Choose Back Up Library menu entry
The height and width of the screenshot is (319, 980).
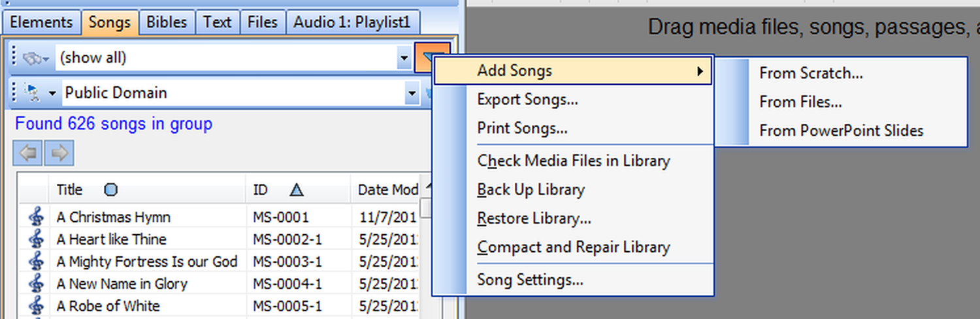(x=531, y=190)
